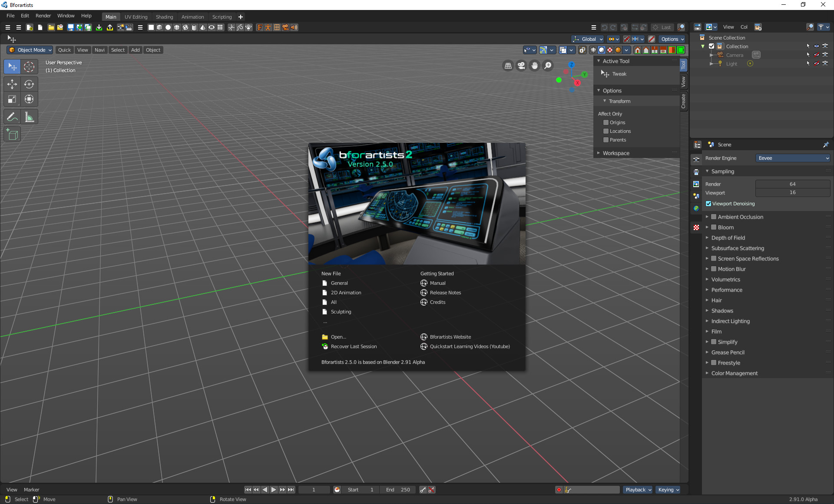
Task: Select the Measure ruler tool
Action: [29, 117]
